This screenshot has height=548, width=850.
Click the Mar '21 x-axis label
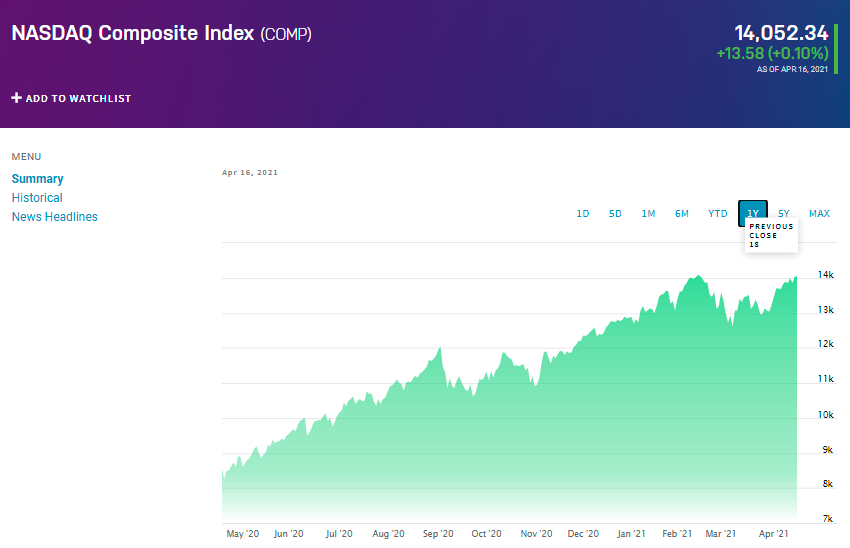[x=721, y=534]
